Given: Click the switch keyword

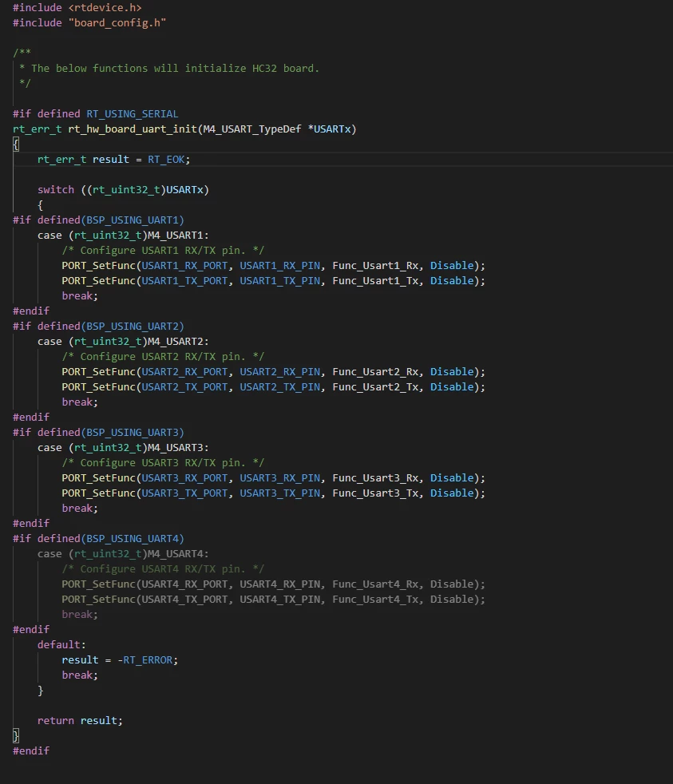Looking at the screenshot, I should (56, 190).
